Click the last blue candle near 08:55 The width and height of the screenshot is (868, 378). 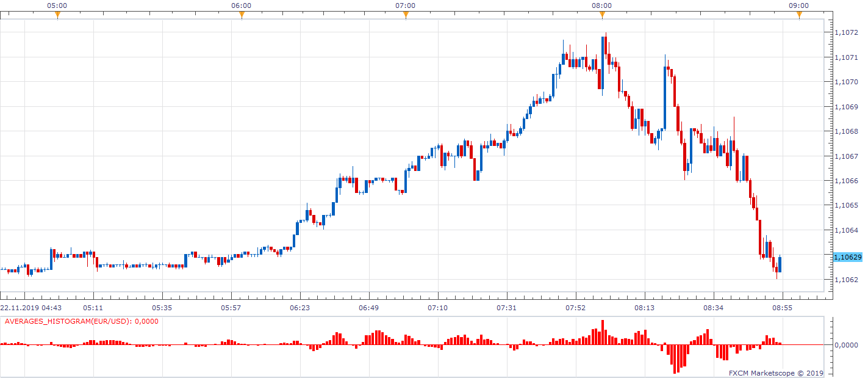point(780,264)
